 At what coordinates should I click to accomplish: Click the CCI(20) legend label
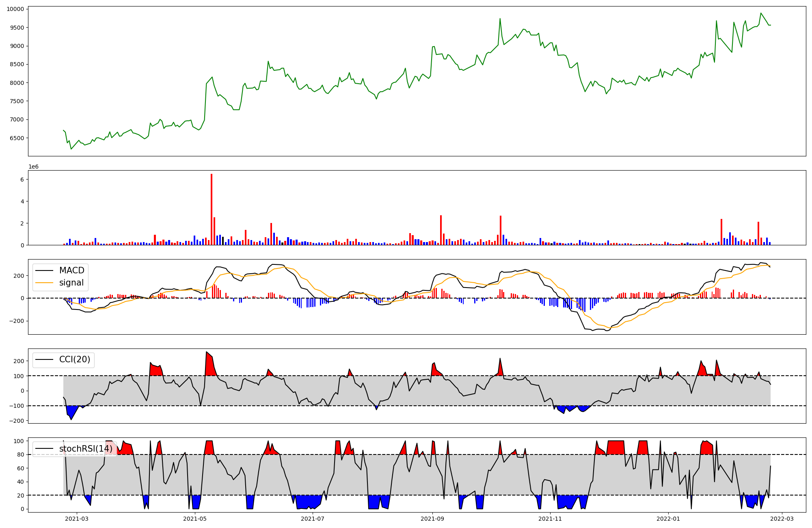[x=75, y=360]
